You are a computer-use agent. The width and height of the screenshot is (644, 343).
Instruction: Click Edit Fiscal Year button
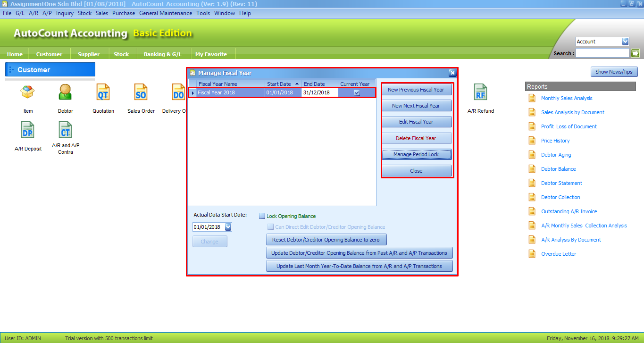[417, 122]
